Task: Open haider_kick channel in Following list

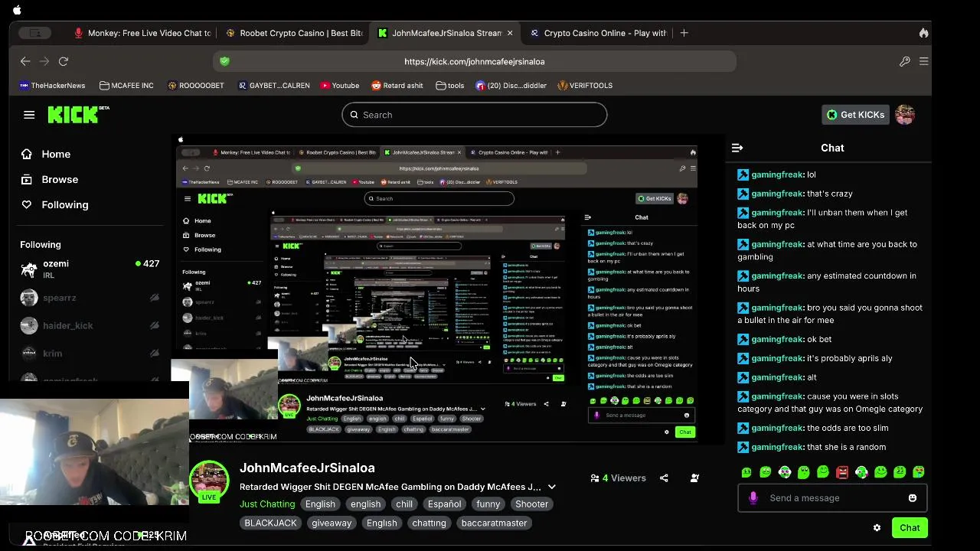Action: click(90, 325)
